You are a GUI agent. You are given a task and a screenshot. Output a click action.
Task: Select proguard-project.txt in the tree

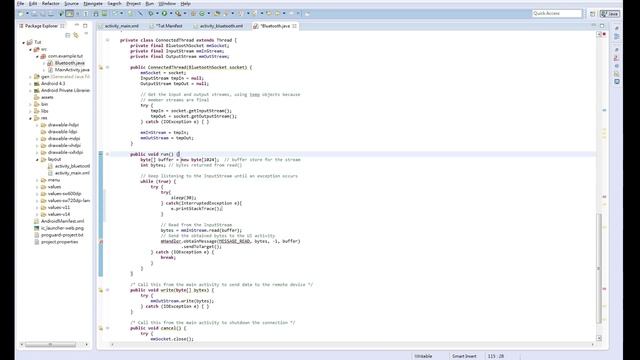coord(62,235)
